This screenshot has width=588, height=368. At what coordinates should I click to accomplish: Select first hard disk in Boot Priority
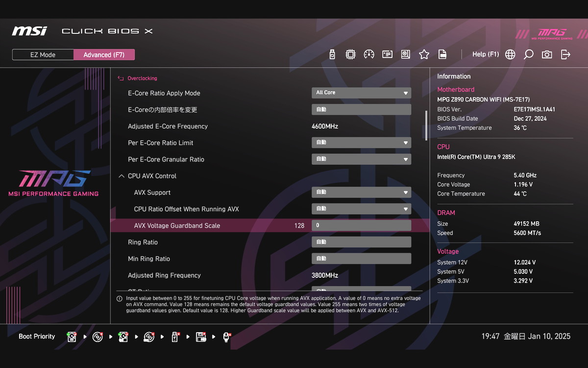72,337
